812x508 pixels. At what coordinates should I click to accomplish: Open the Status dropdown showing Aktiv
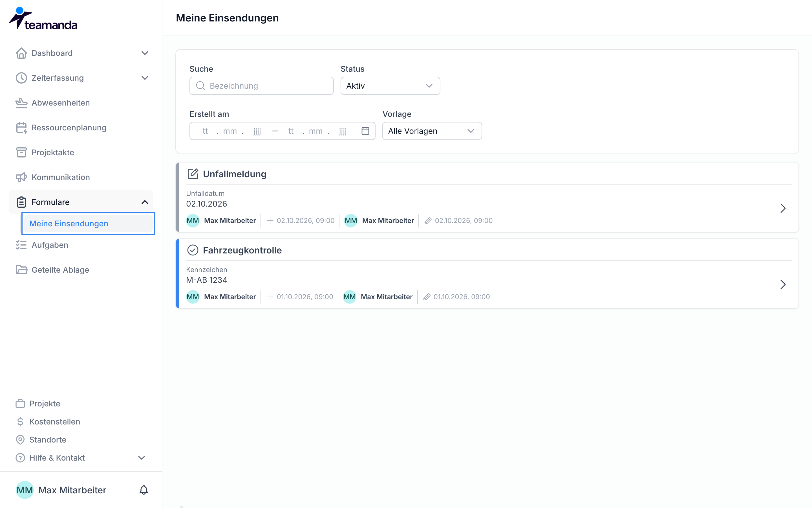pos(390,86)
